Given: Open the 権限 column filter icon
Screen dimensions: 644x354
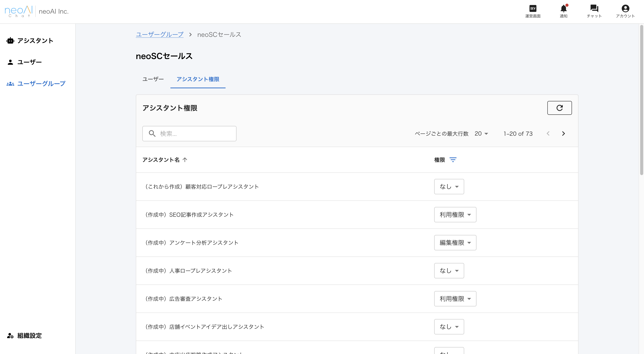Looking at the screenshot, I should pyautogui.click(x=453, y=160).
